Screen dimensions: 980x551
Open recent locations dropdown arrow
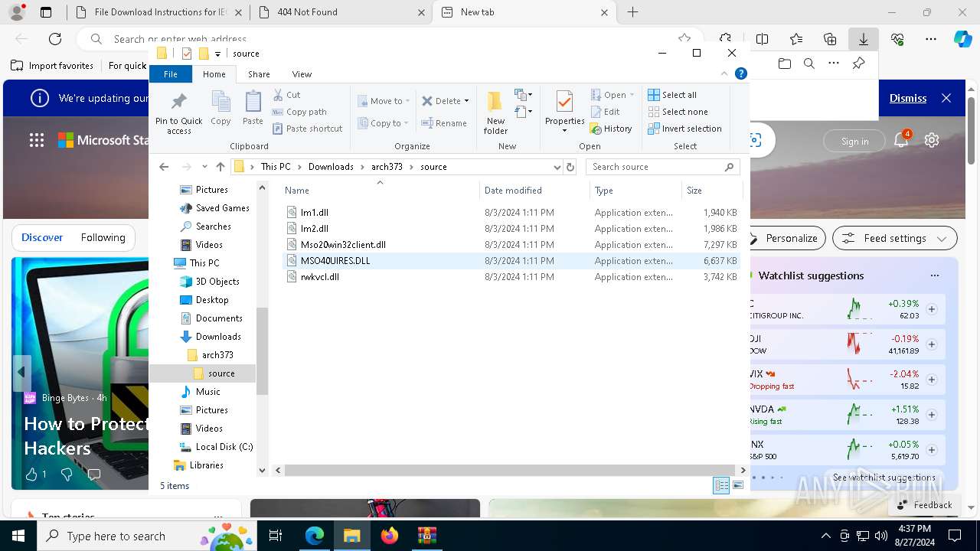pyautogui.click(x=204, y=167)
